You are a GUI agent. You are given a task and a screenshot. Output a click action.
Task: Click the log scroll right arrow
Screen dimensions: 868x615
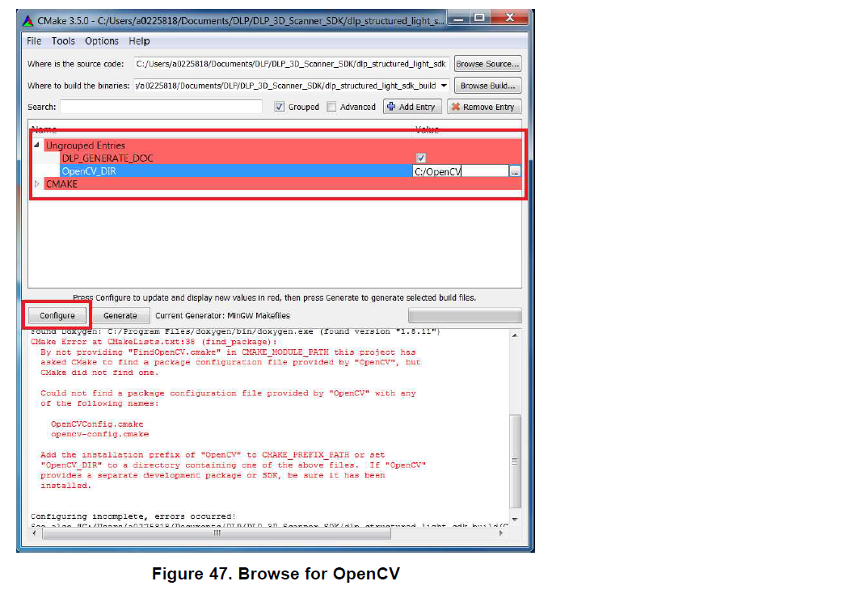tap(501, 533)
